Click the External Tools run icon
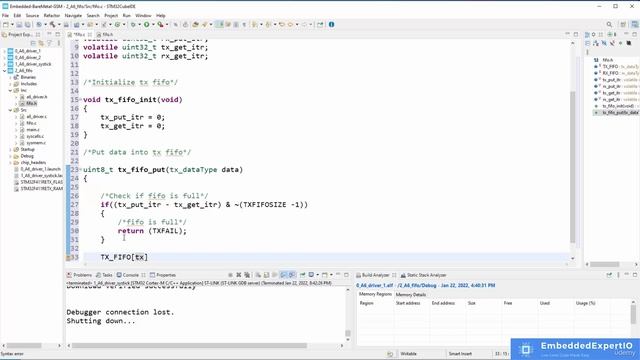Viewport: 640px width, 360px height. (x=160, y=25)
